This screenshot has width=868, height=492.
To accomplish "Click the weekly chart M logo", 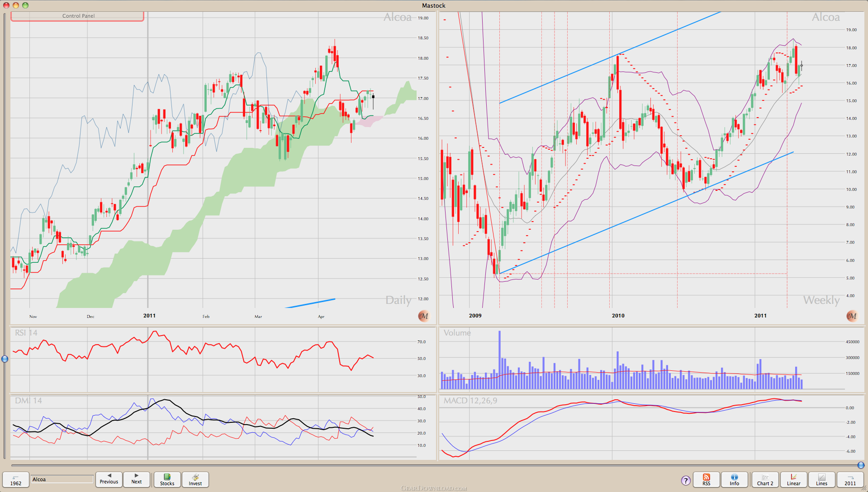I will [x=852, y=316].
